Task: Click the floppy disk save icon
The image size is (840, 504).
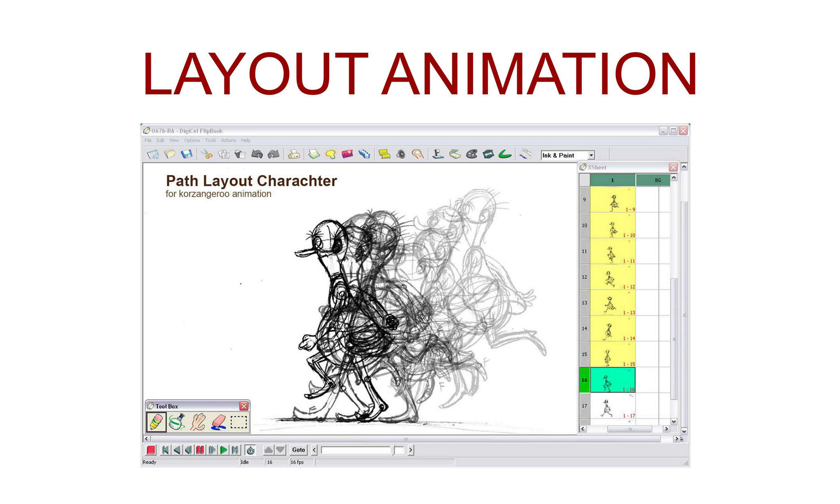Action: (x=187, y=154)
